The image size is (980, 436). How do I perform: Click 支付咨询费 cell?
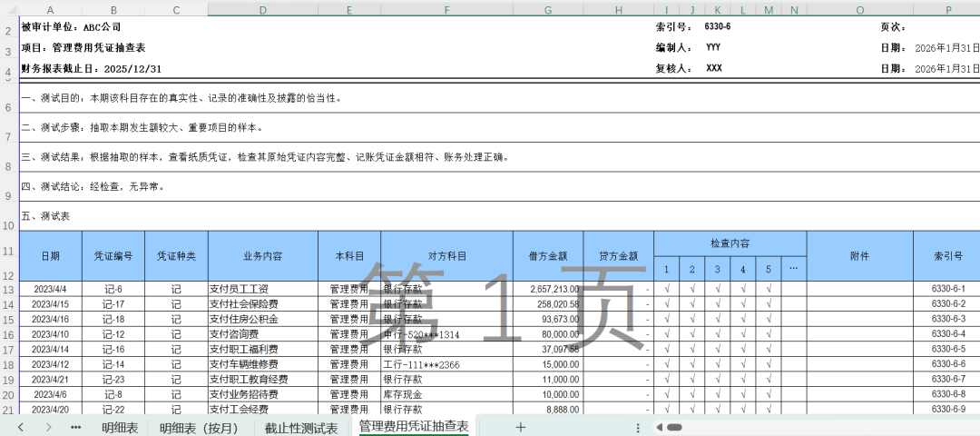tap(262, 334)
